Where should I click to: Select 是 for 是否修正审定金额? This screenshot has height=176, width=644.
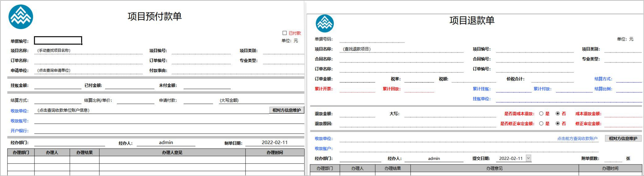pyautogui.click(x=541, y=124)
